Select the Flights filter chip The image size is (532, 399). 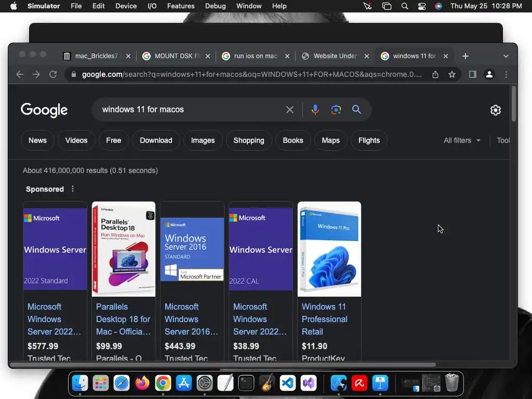tap(369, 140)
